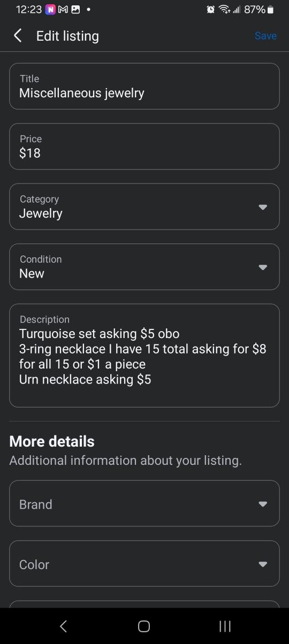
Task: Tap the alarm icon in status bar
Action: tap(211, 10)
